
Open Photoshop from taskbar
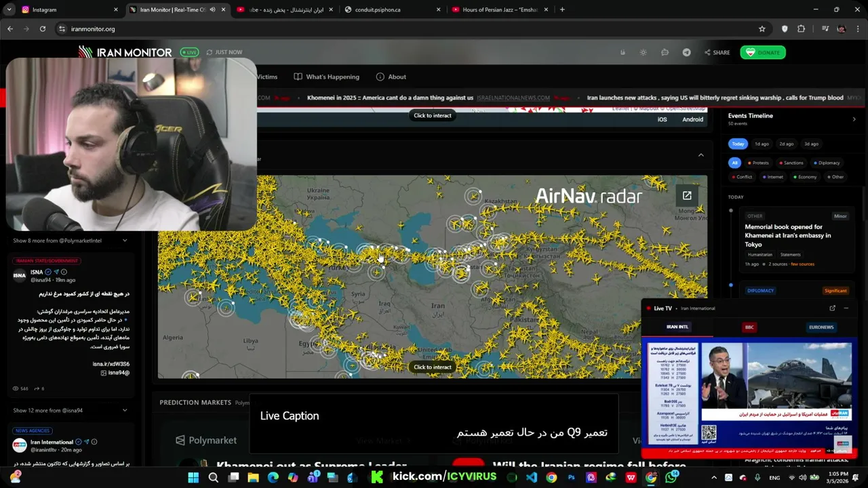[x=571, y=477]
